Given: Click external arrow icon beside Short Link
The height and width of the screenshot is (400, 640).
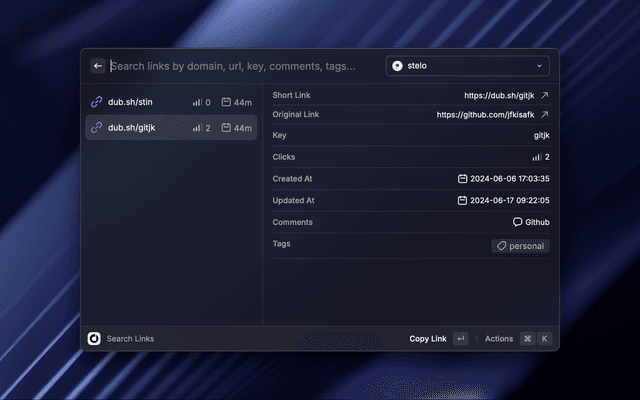Looking at the screenshot, I should click(x=545, y=95).
